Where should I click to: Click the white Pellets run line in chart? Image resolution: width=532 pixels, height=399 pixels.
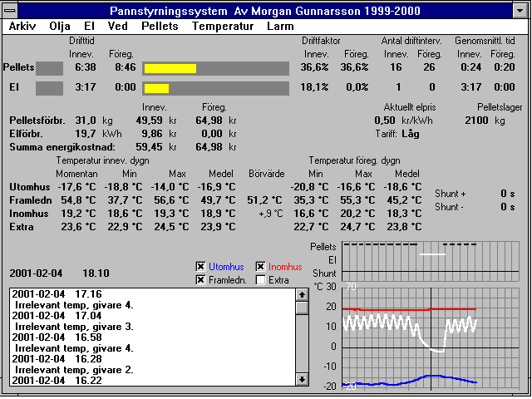click(433, 254)
